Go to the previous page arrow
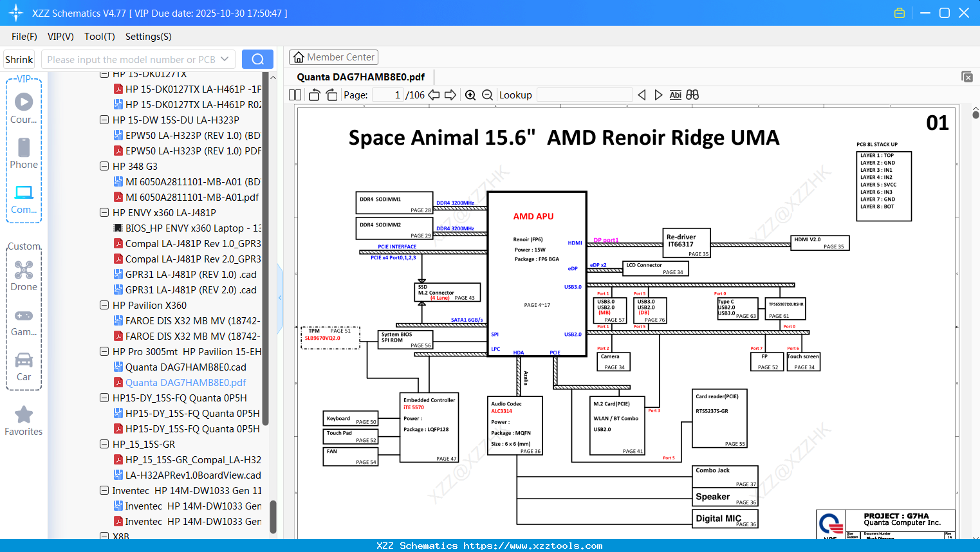 coord(434,95)
